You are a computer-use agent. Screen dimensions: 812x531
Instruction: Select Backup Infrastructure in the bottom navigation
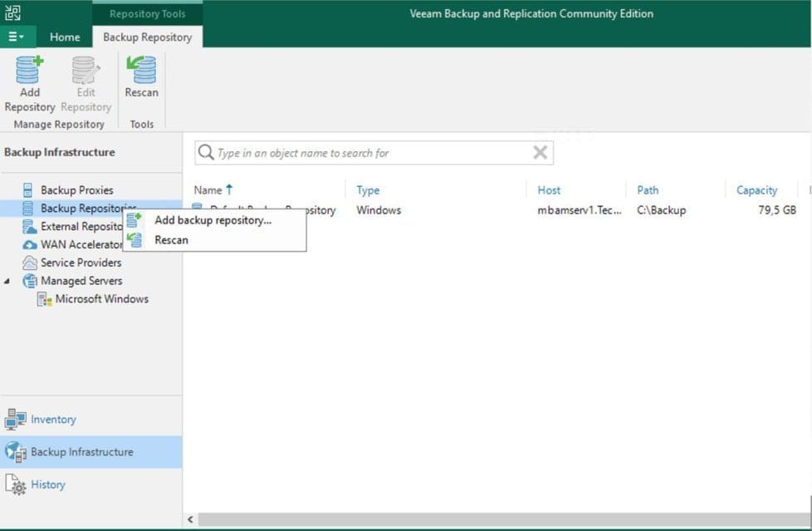click(81, 452)
